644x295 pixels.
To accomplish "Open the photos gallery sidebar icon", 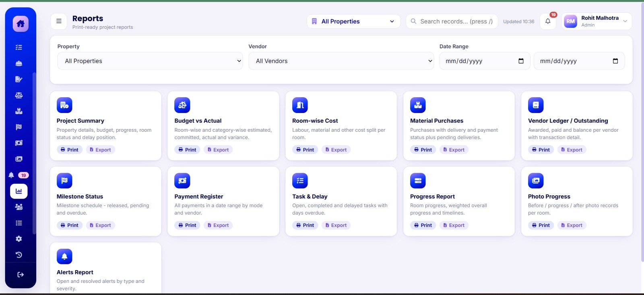I will (19, 159).
